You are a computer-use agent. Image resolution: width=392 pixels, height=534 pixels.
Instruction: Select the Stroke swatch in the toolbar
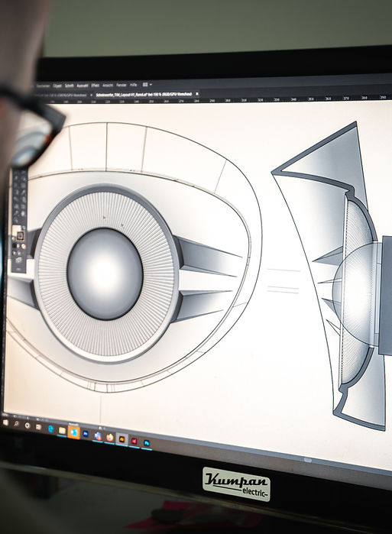pos(21,235)
